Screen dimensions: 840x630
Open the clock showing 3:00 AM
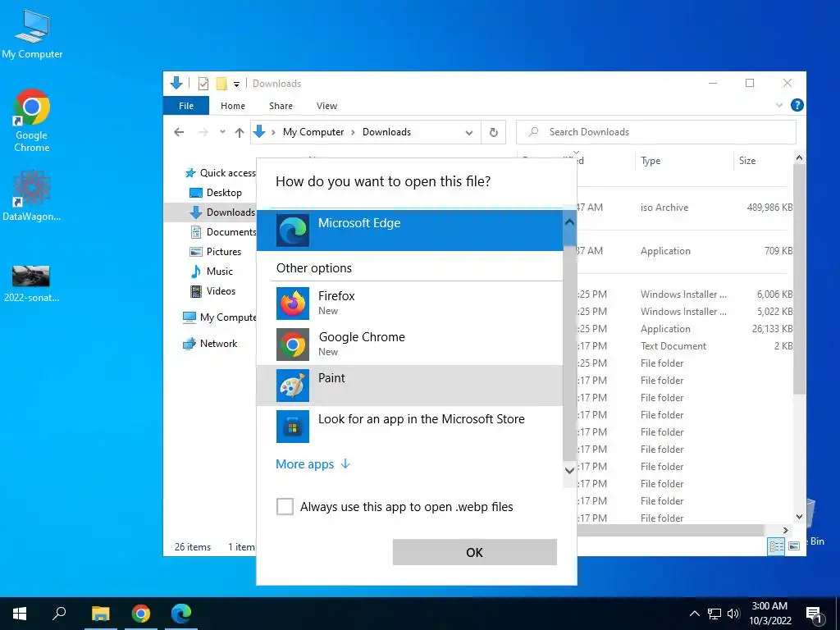coord(769,614)
